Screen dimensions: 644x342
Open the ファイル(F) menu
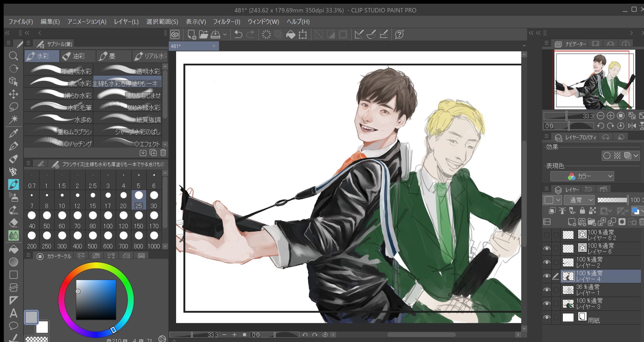[21, 22]
